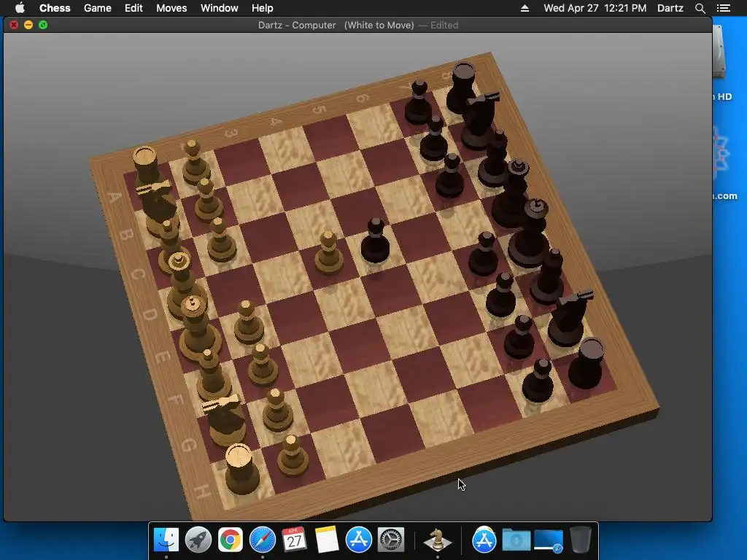The image size is (747, 560).
Task: Select the white pawn on c2
Action: click(220, 240)
